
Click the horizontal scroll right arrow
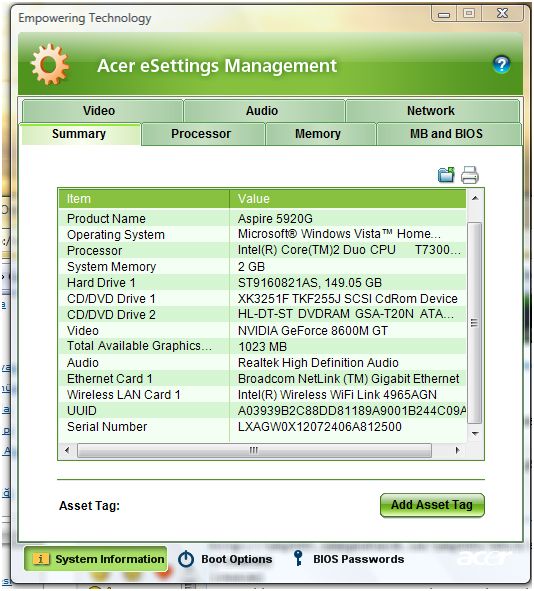point(457,450)
